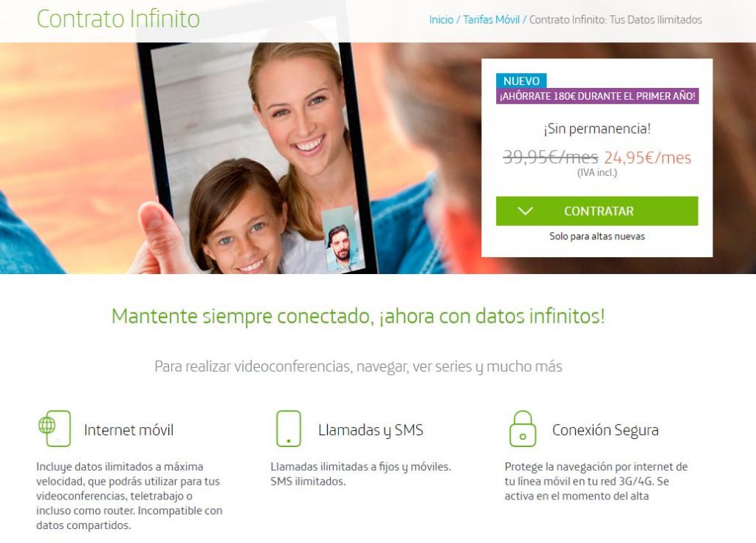
Task: Click the Llamadas y SMS heading
Action: pos(371,430)
